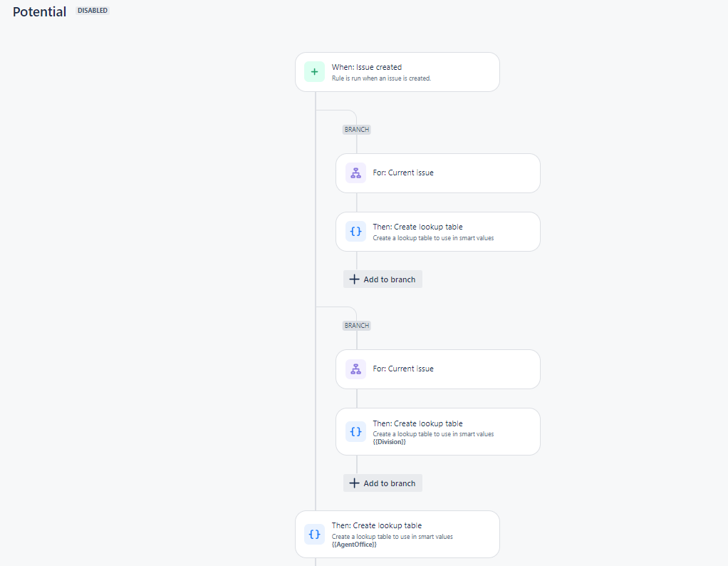Click the first branch's 'For: Current issue' text
Screen dimensions: 728x566
tap(403, 173)
